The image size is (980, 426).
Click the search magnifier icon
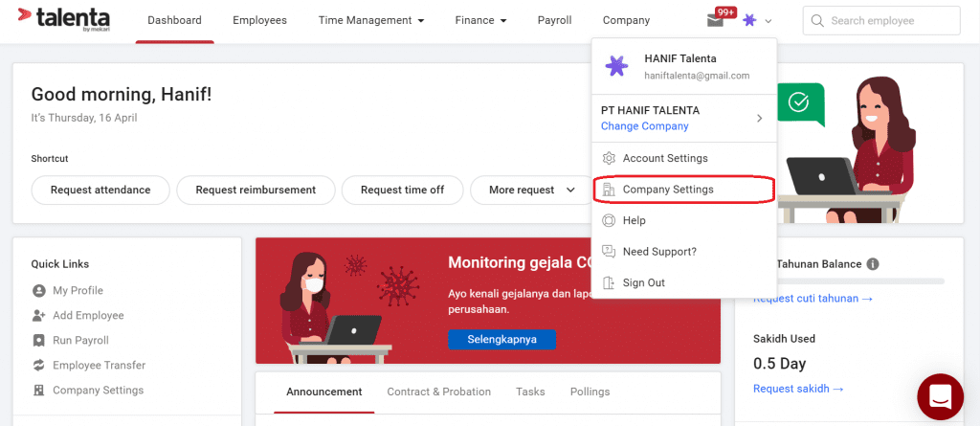817,21
